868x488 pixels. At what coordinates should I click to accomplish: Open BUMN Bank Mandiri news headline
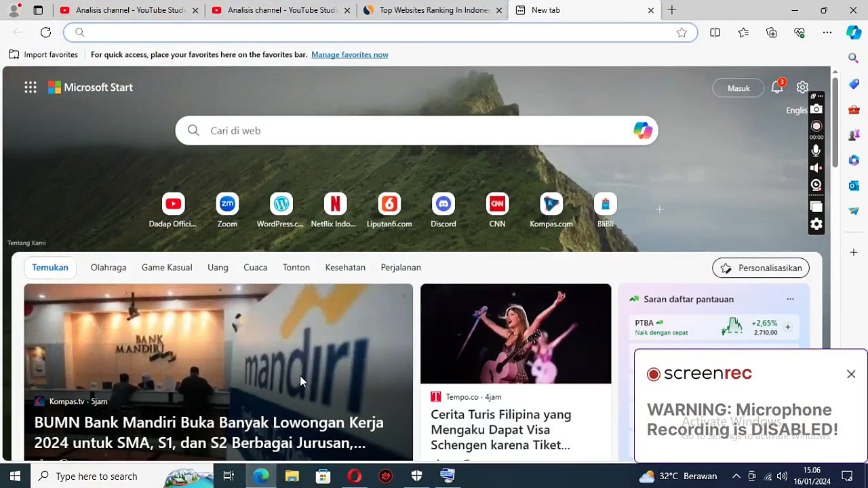tap(209, 432)
